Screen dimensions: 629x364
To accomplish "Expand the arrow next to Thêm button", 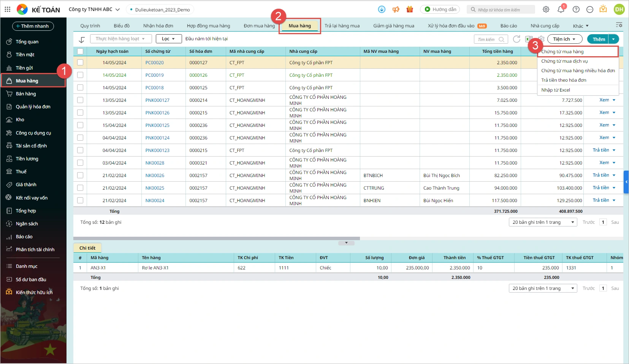I will pos(614,39).
